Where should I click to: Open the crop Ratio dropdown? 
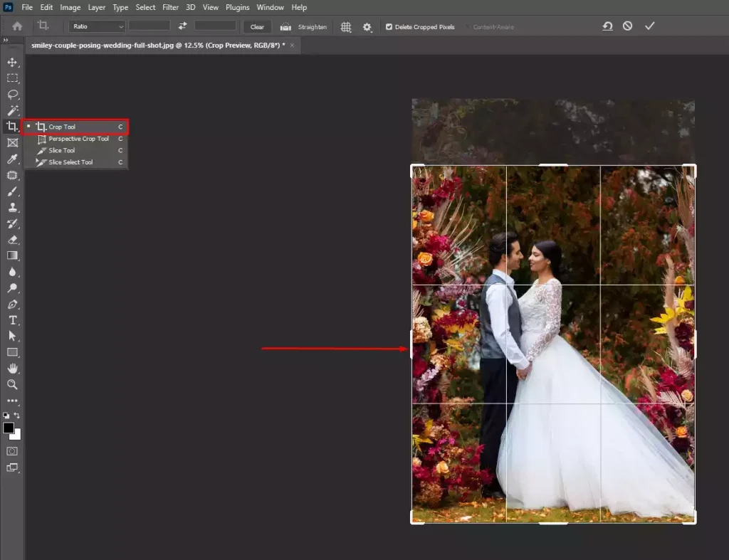point(96,26)
